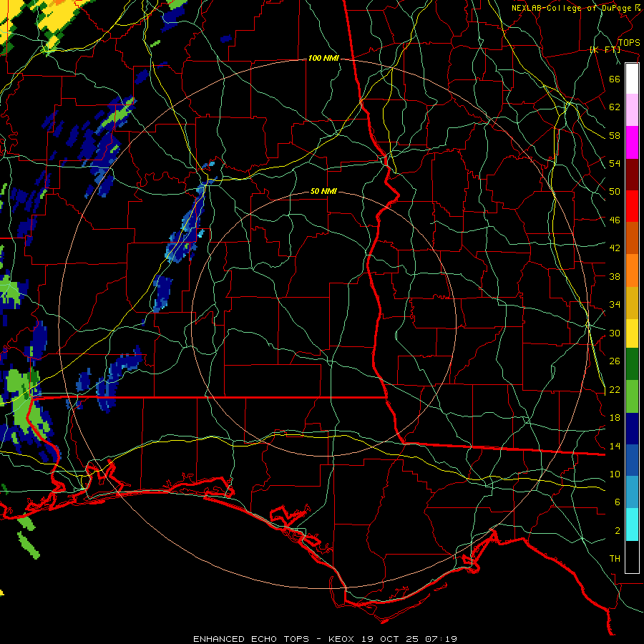Click legend value "6"
Screen dimensions: 644x644
[617, 502]
